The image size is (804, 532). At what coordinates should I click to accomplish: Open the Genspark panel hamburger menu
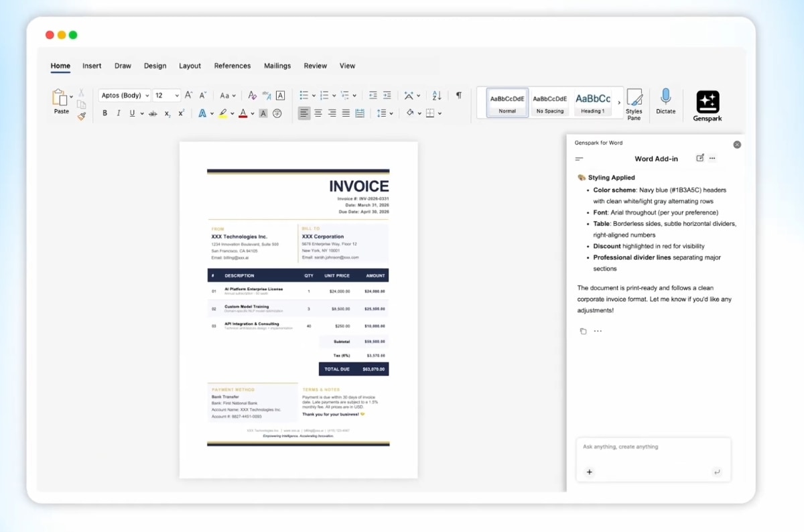click(x=580, y=159)
